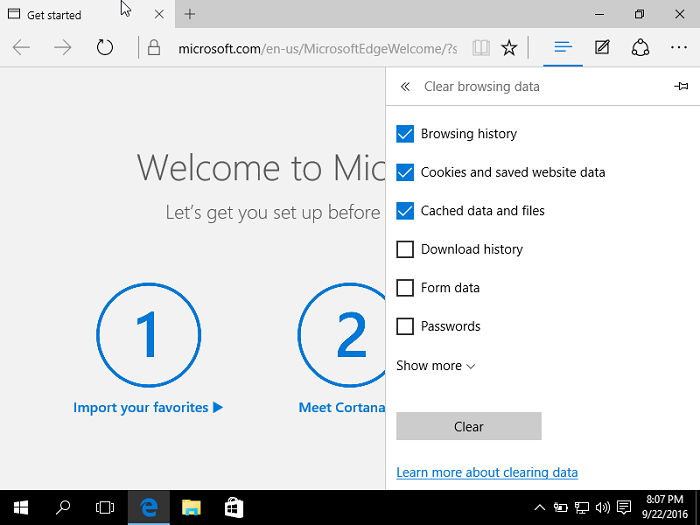Click the Make a Web Note icon
This screenshot has width=700, height=525.
602,47
